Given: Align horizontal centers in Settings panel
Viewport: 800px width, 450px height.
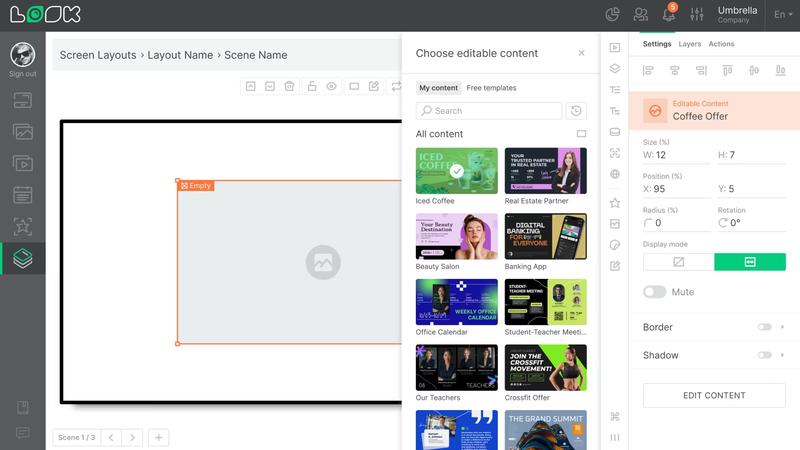Looking at the screenshot, I should click(674, 70).
